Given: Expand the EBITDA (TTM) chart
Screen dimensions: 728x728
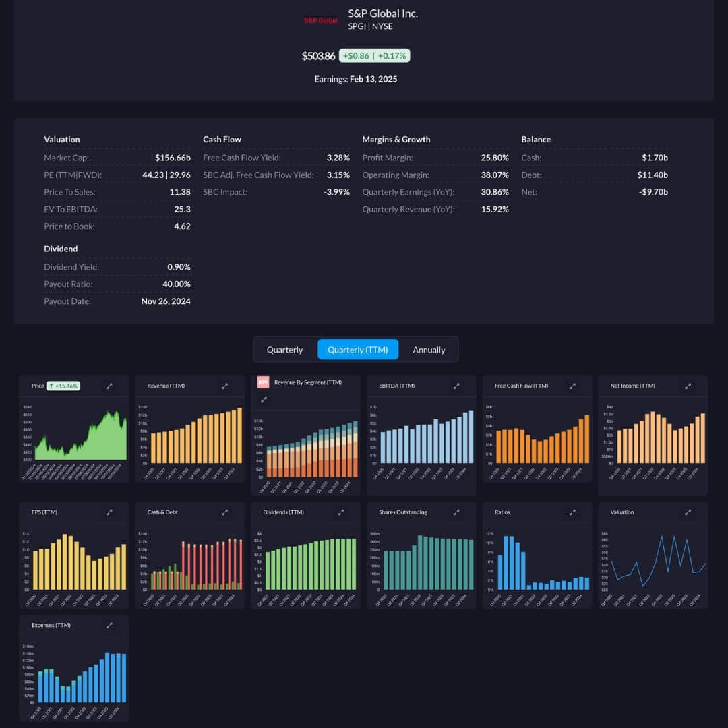Looking at the screenshot, I should (456, 386).
